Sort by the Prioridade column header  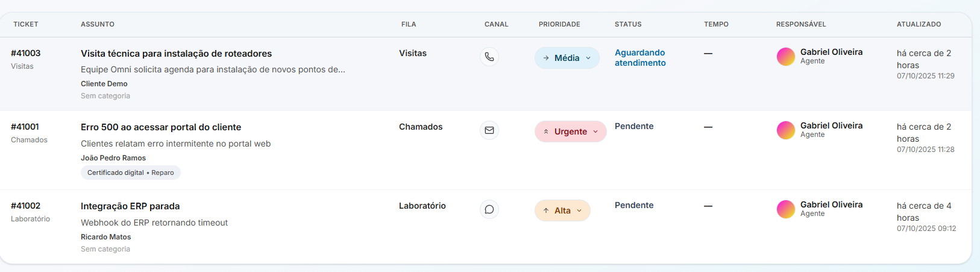point(559,24)
